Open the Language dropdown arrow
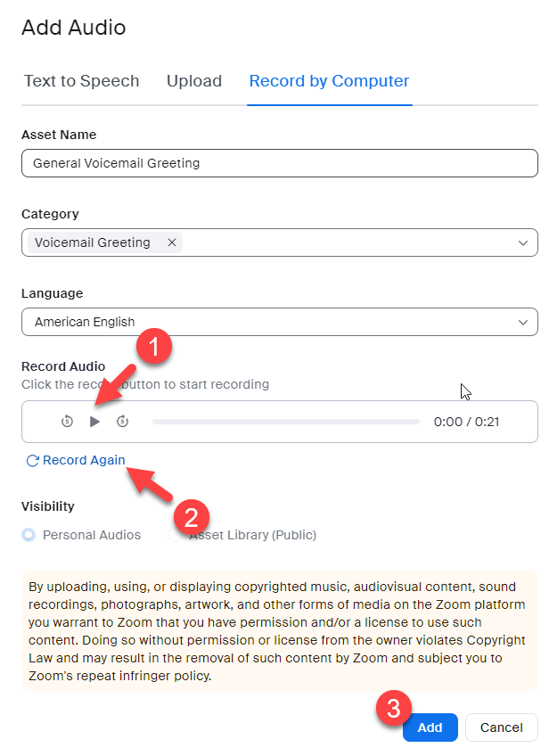The height and width of the screenshot is (756, 549). click(522, 322)
